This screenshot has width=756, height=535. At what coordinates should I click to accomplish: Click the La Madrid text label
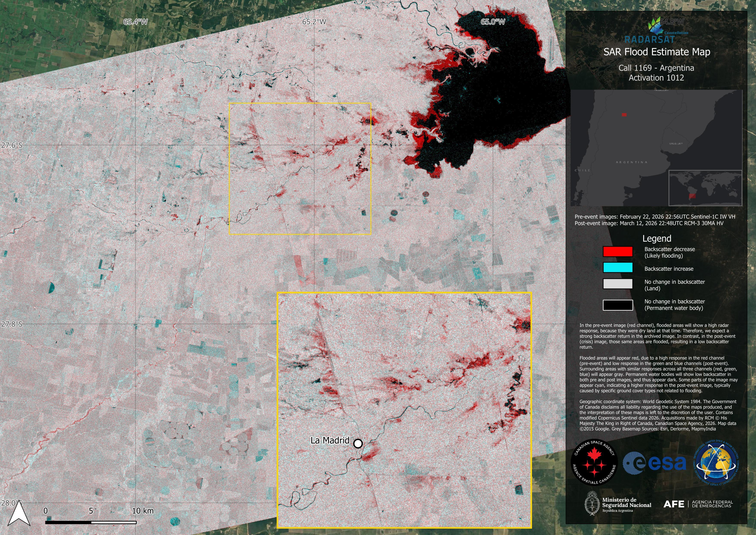point(330,441)
